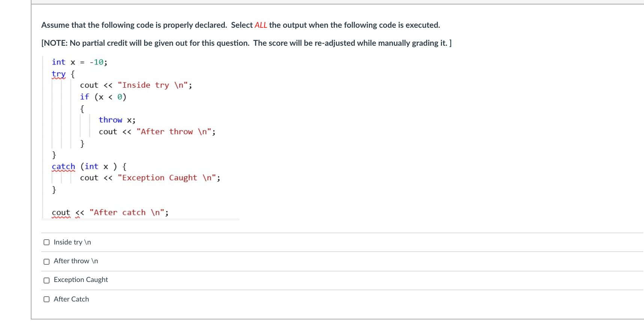Click the 'try {' code line
Screen dimensions: 644x333
click(63, 74)
